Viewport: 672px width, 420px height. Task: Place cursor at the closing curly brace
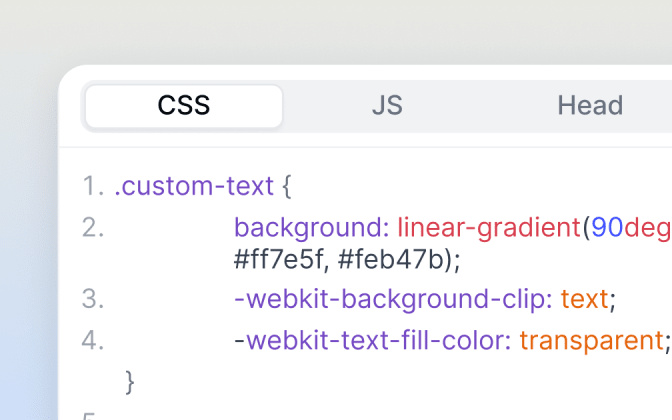click(130, 382)
